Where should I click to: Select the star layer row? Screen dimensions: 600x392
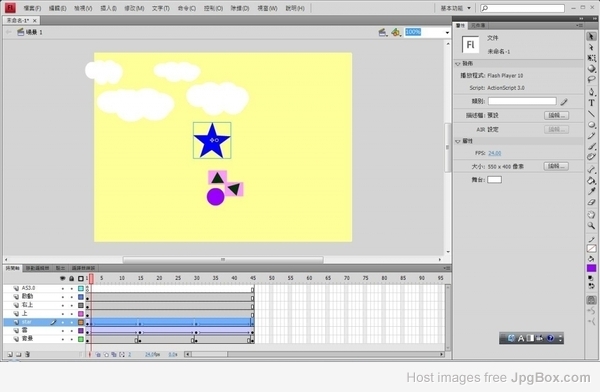(x=44, y=322)
